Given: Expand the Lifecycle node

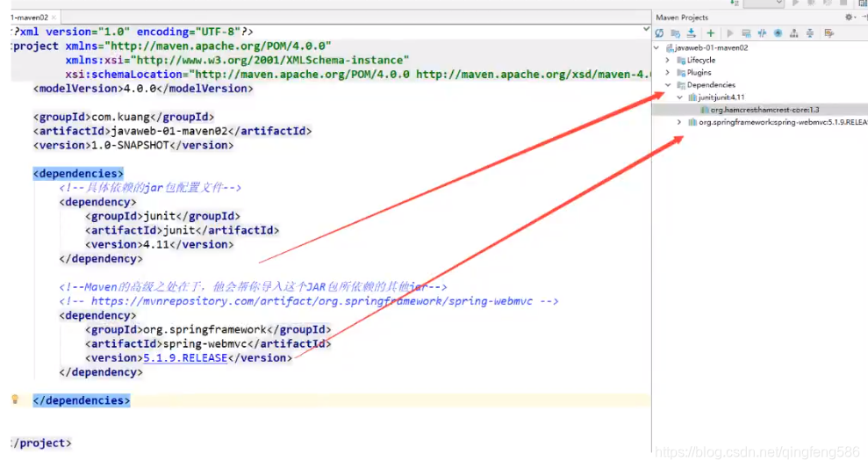Looking at the screenshot, I should (668, 60).
